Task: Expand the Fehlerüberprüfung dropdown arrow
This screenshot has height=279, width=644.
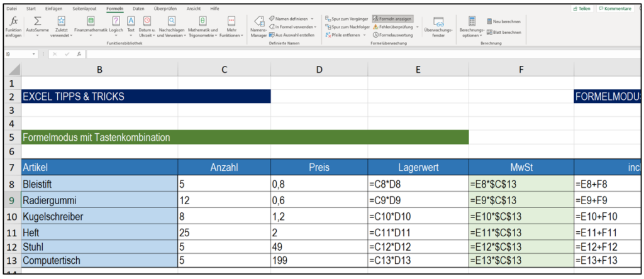Action: click(x=418, y=27)
